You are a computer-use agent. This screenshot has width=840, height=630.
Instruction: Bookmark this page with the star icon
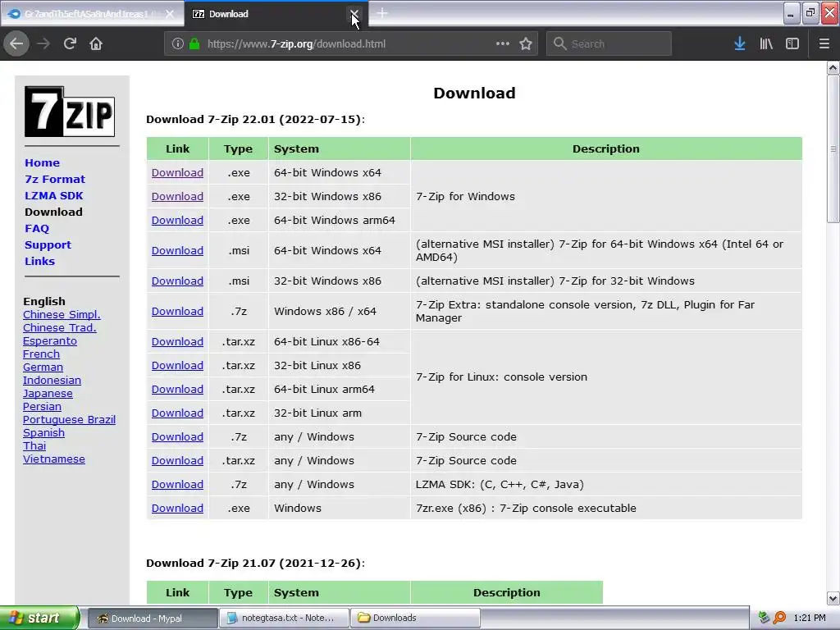526,44
